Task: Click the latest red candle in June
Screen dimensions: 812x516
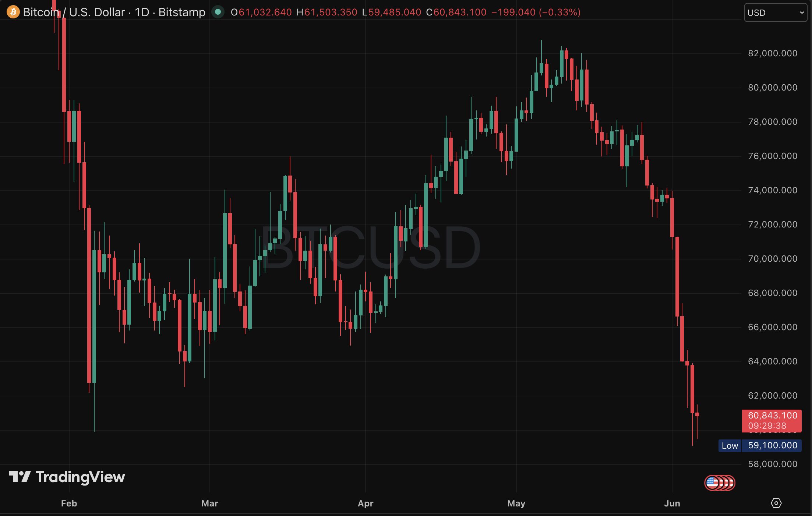Action: tap(697, 414)
